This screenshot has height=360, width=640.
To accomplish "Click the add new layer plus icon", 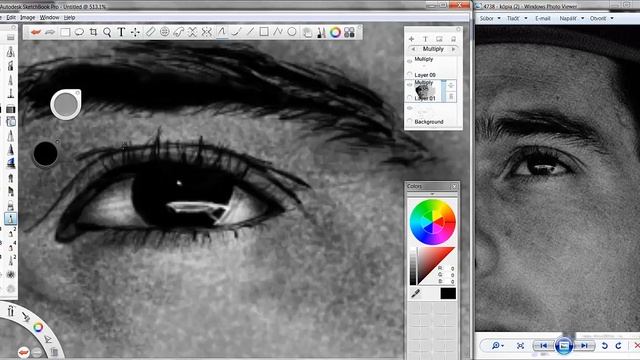I will point(411,39).
